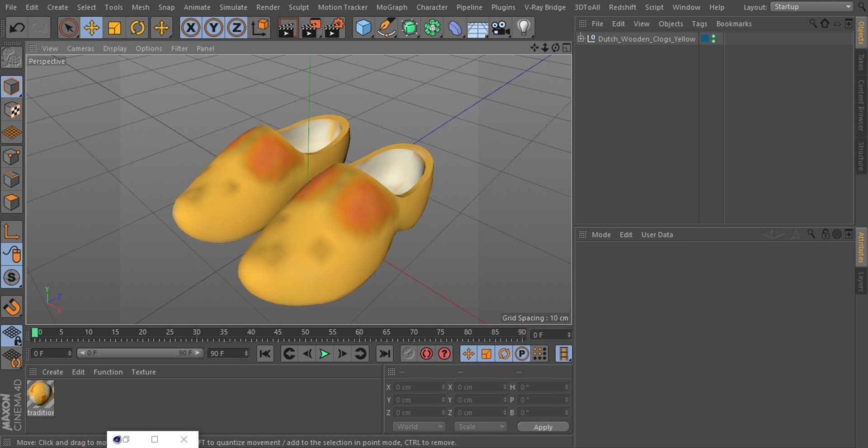This screenshot has width=868, height=448.
Task: Select the Rotate tool in top toolbar
Action: pyautogui.click(x=137, y=28)
